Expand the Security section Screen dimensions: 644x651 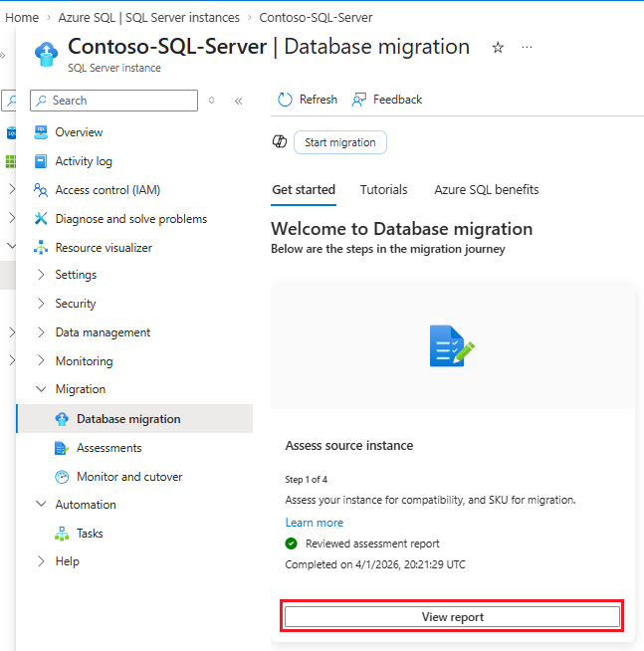tap(76, 304)
